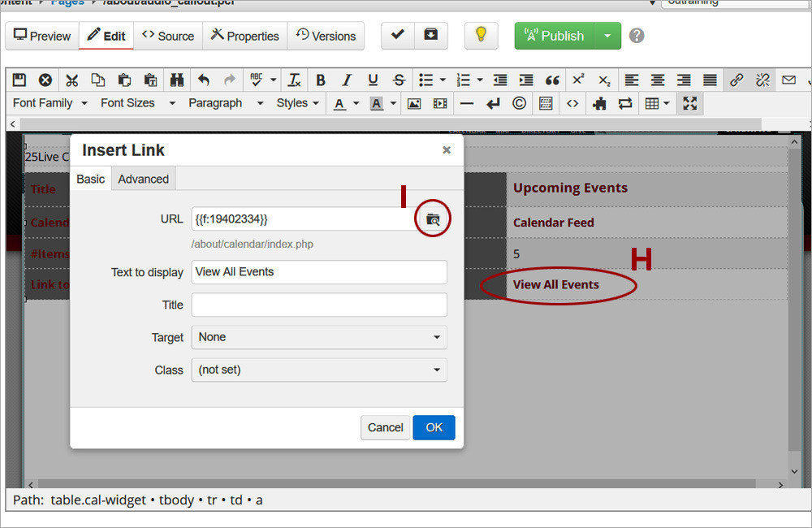
Task: Switch to the Advanced tab
Action: [x=144, y=179]
